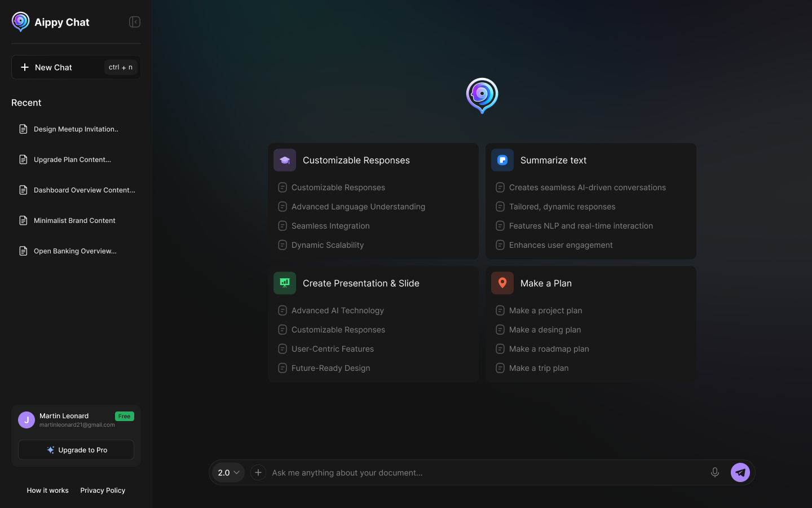Click the plus attachment button in message bar

[x=258, y=472]
